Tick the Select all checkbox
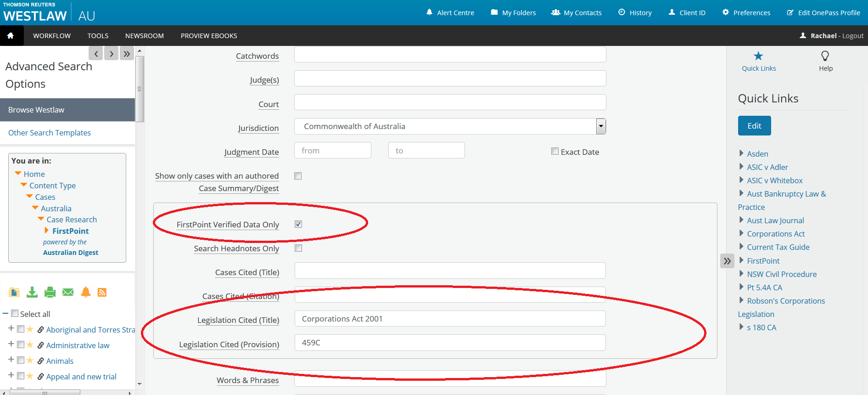Image resolution: width=868 pixels, height=395 pixels. pos(15,313)
